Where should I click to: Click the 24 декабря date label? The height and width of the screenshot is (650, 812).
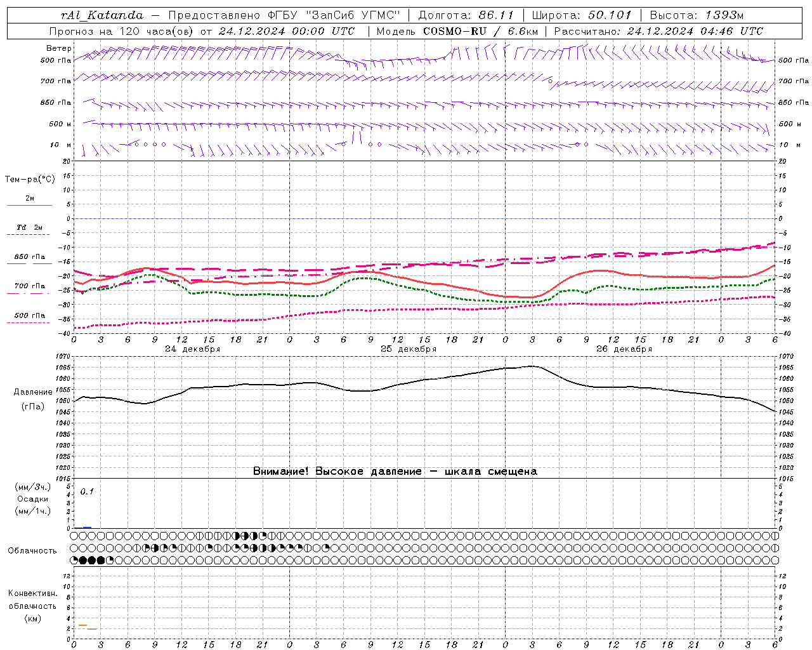pos(192,349)
